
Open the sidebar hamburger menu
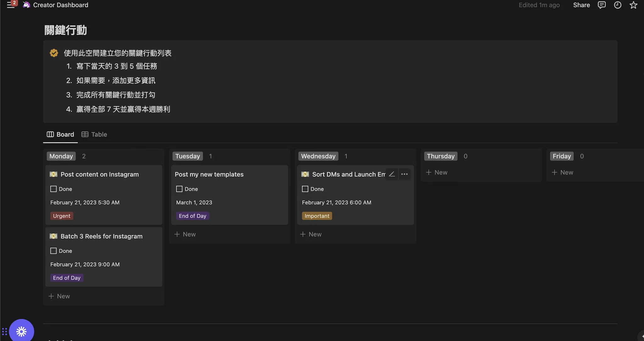(10, 5)
